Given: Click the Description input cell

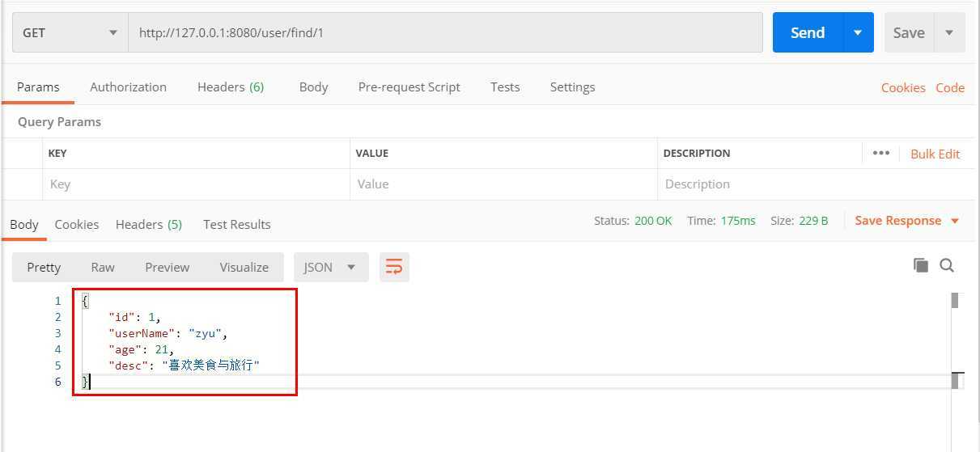Looking at the screenshot, I should pos(816,184).
